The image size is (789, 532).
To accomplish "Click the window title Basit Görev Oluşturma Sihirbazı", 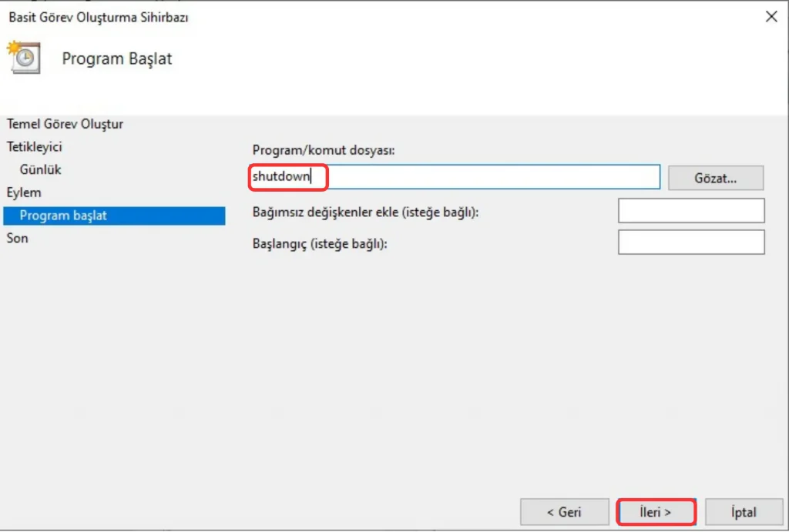I will tap(99, 17).
